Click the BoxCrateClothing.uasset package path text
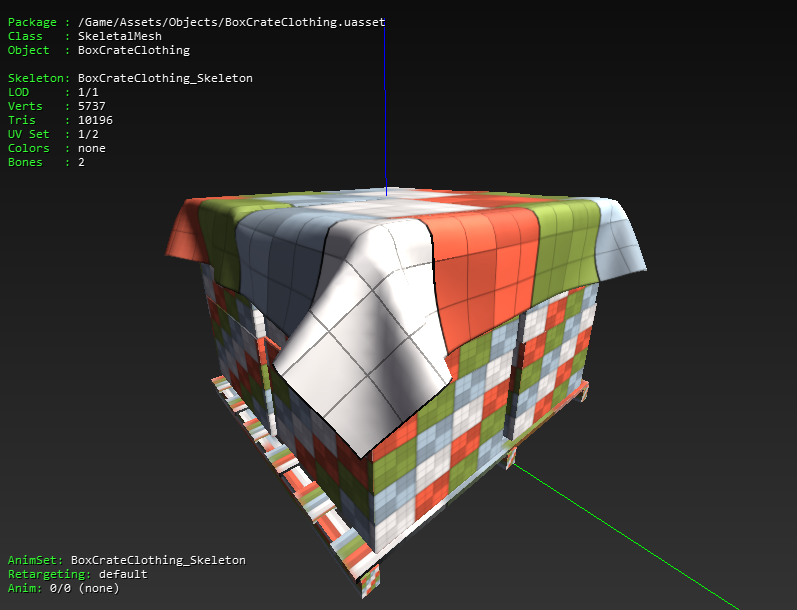 point(231,22)
